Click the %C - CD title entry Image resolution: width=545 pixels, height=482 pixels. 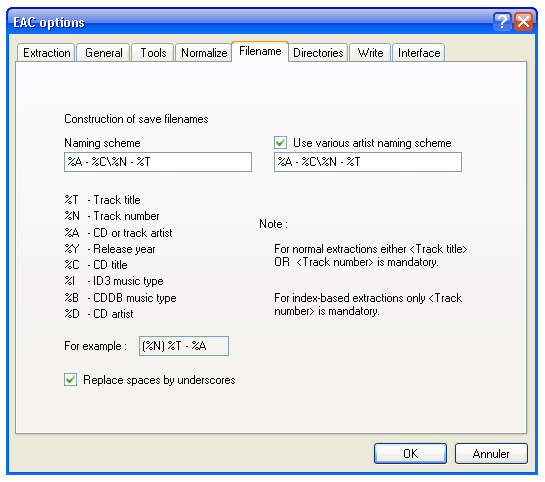96,265
